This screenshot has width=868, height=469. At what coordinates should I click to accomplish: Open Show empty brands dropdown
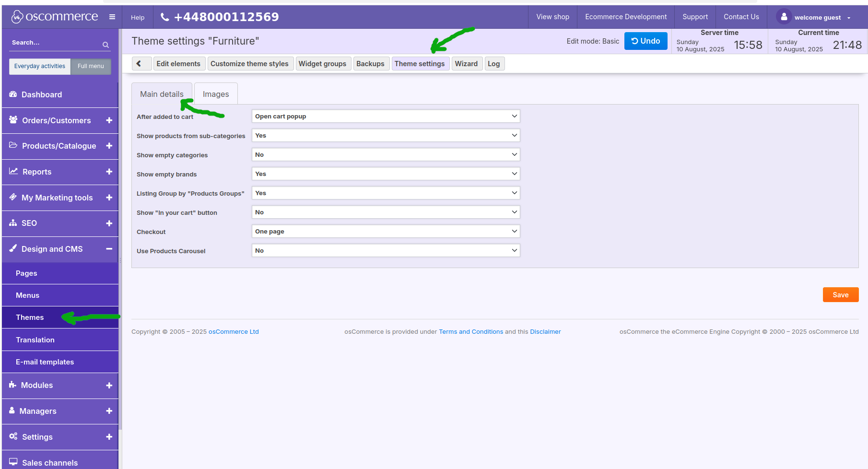click(x=386, y=174)
